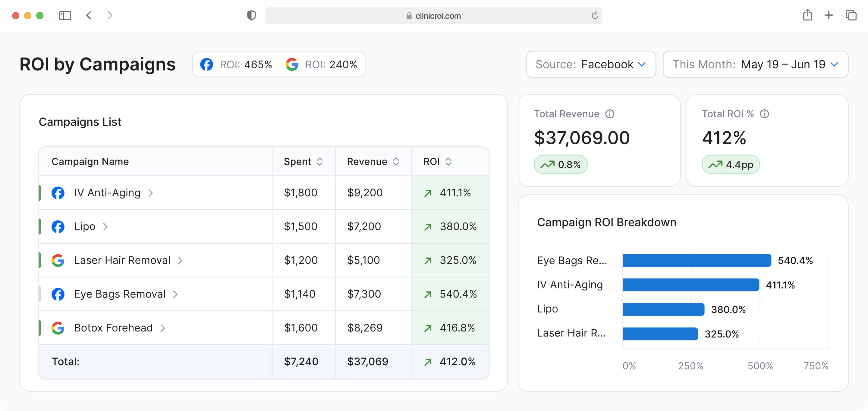Click the Facebook logo in ROI summary
868x411 pixels.
206,64
